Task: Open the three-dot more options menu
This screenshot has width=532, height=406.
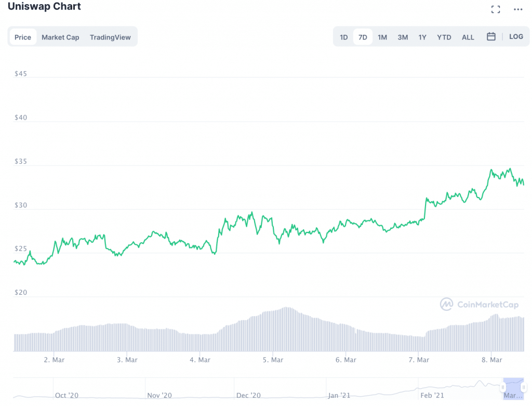Action: click(518, 9)
